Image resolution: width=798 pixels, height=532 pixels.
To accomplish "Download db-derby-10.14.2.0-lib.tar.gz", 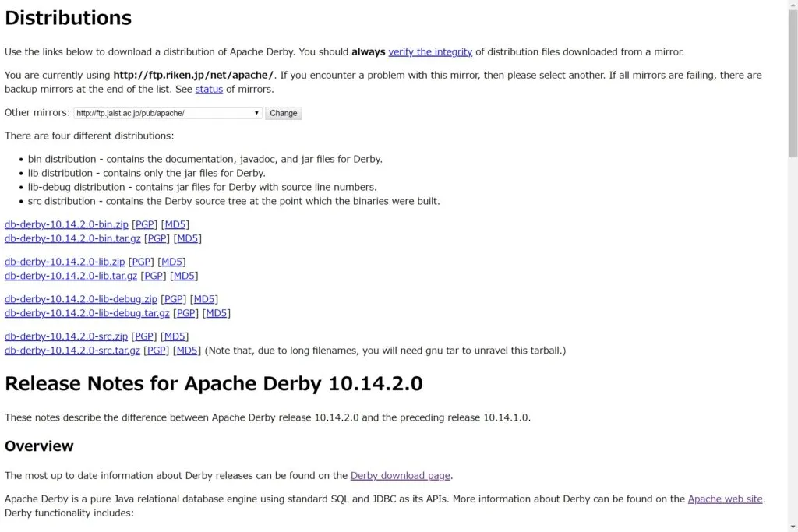I will (71, 276).
